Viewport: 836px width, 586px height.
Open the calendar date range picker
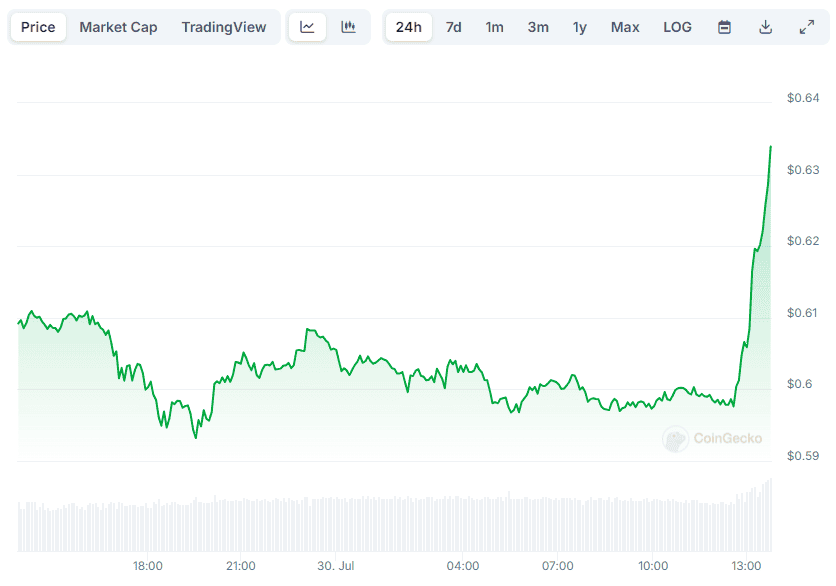(x=724, y=27)
